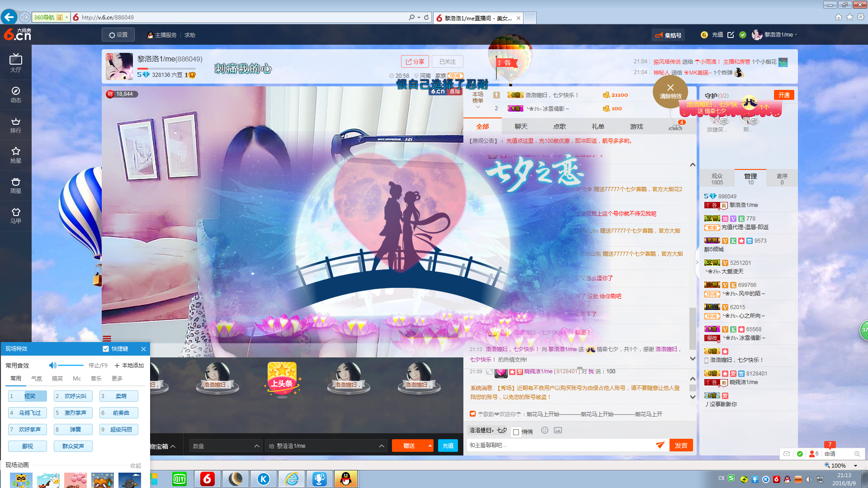Open Internet Explorer in the taskbar
This screenshot has width=868, height=488.
(x=292, y=479)
